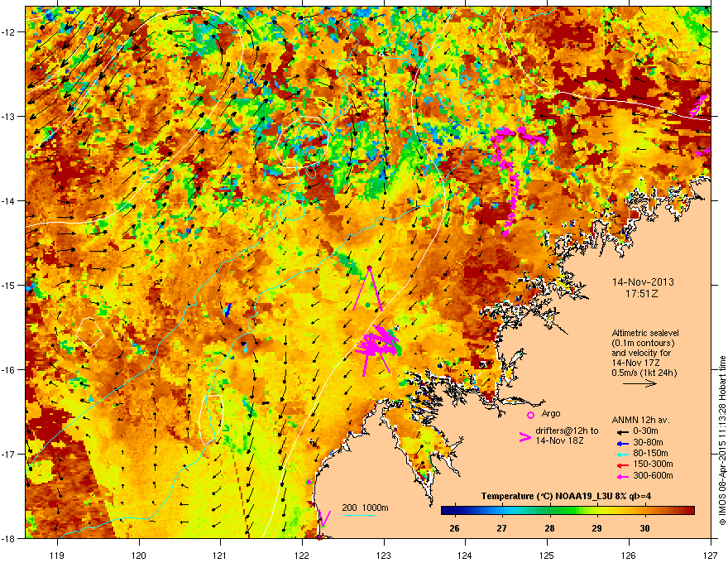The image size is (728, 563).
Task: Click the color bar tick label 30
Action: 644,528
